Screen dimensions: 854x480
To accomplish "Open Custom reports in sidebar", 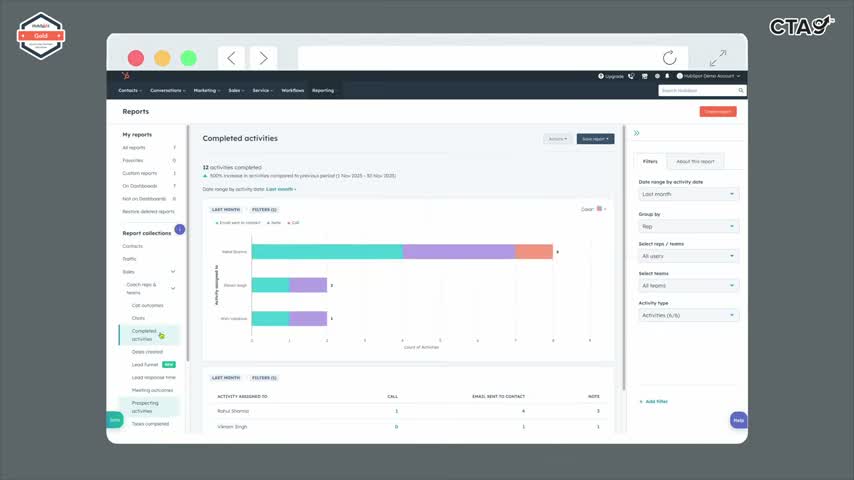I will (x=139, y=173).
